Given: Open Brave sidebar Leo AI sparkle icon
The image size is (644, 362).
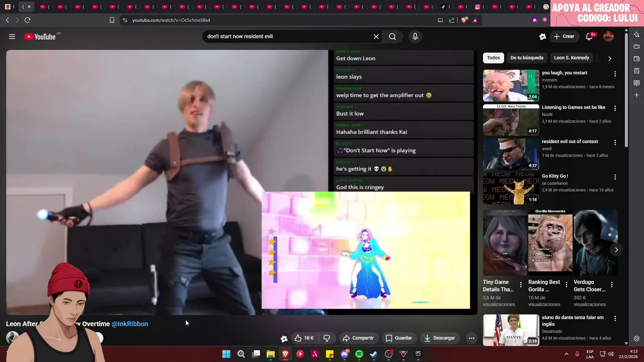Looking at the screenshot, I should click(636, 34).
